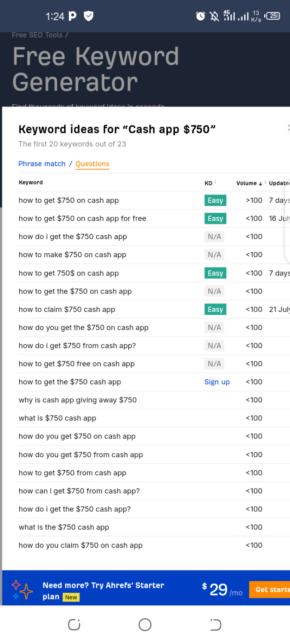Tap N/A badge for 'how to make $750 on cash app'
Image resolution: width=290 pixels, height=644 pixels.
click(214, 255)
